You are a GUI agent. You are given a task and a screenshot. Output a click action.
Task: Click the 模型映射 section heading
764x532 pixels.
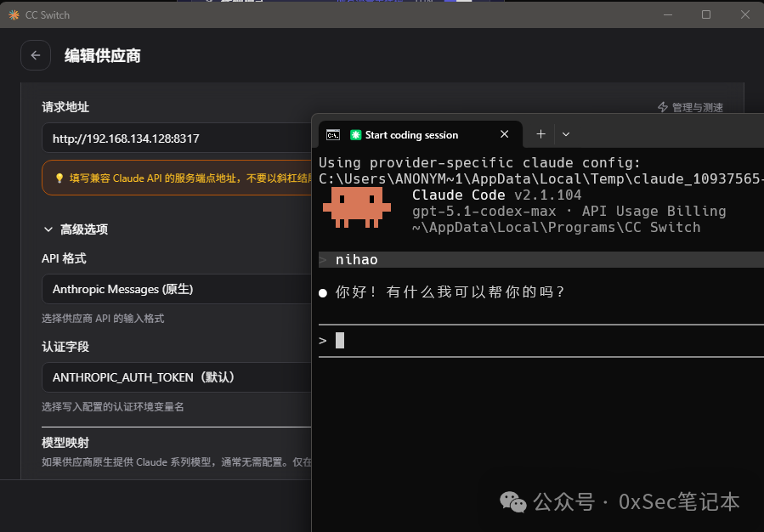click(65, 443)
